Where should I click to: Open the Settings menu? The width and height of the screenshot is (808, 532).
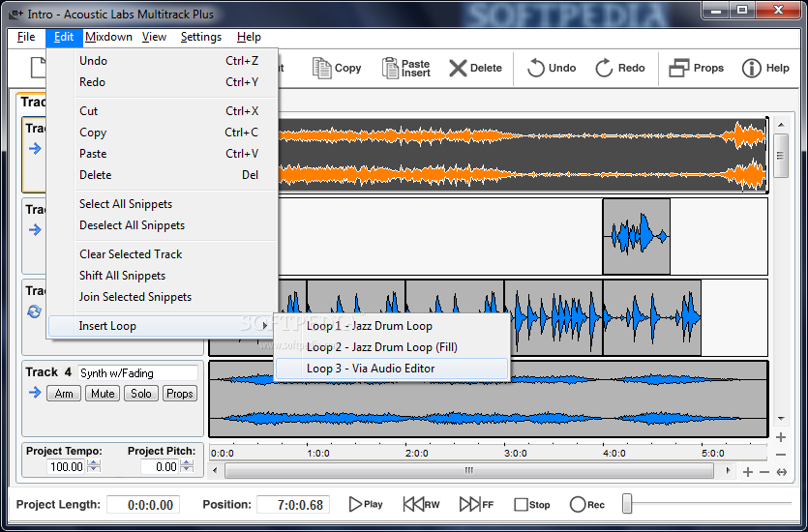click(x=201, y=37)
